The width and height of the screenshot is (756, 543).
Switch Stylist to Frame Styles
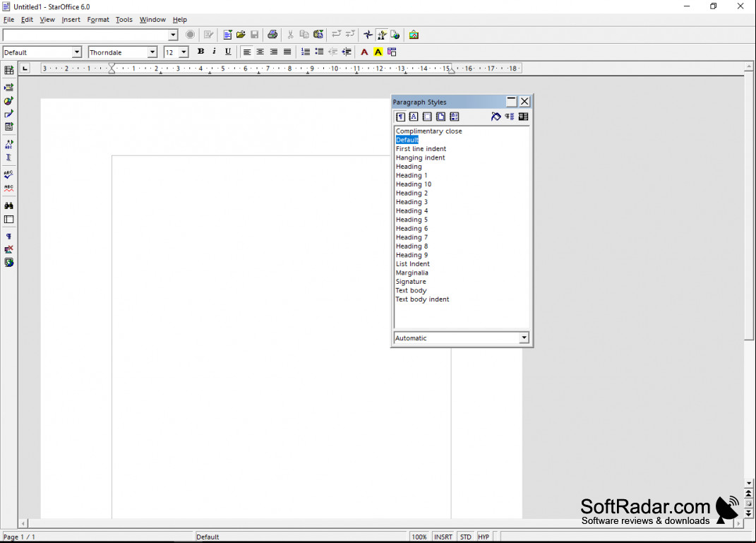[427, 117]
